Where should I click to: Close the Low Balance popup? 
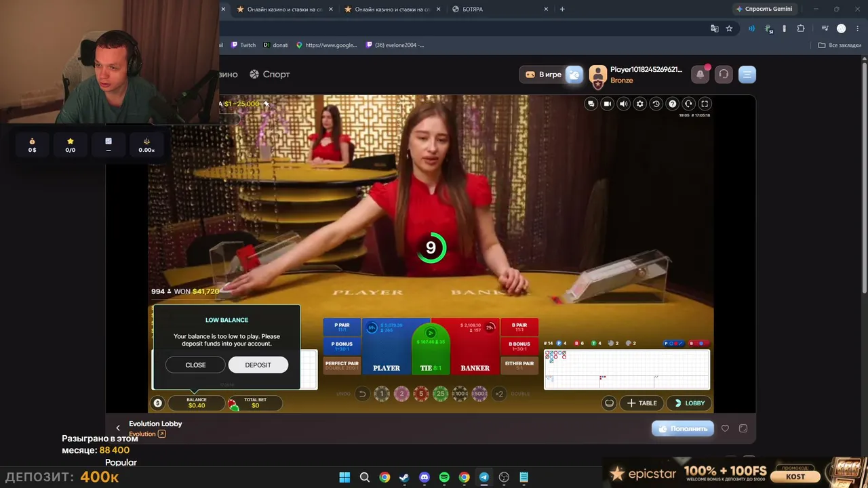click(195, 365)
